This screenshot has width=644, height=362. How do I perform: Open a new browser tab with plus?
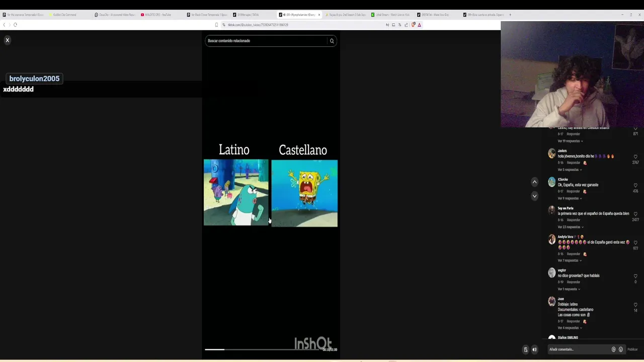(x=510, y=15)
